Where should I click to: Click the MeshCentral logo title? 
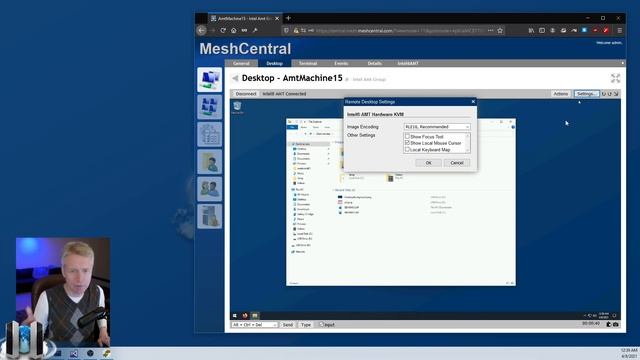245,49
